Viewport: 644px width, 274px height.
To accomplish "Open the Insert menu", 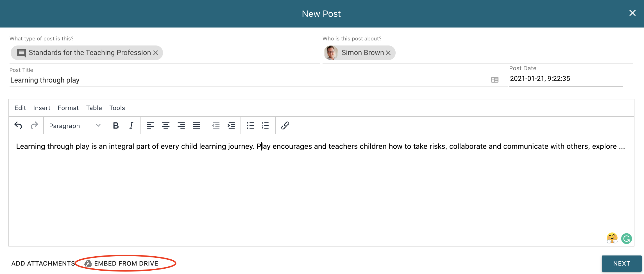I will pyautogui.click(x=42, y=108).
